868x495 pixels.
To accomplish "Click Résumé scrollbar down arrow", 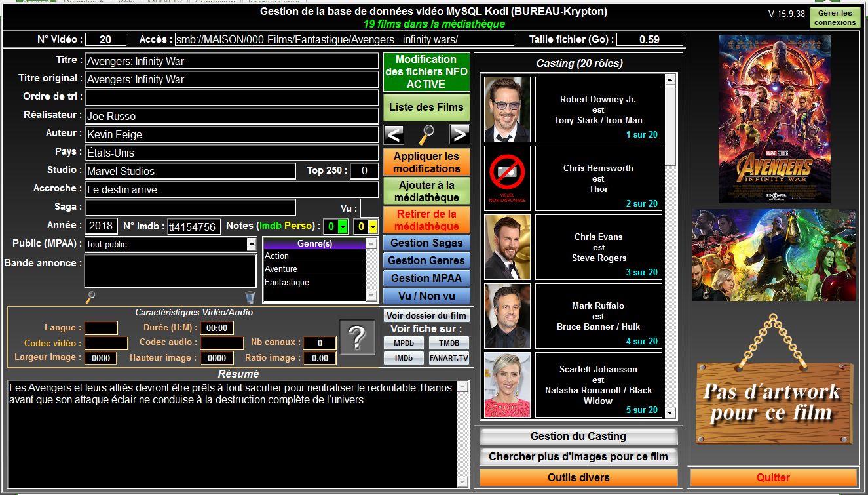I will tap(464, 482).
